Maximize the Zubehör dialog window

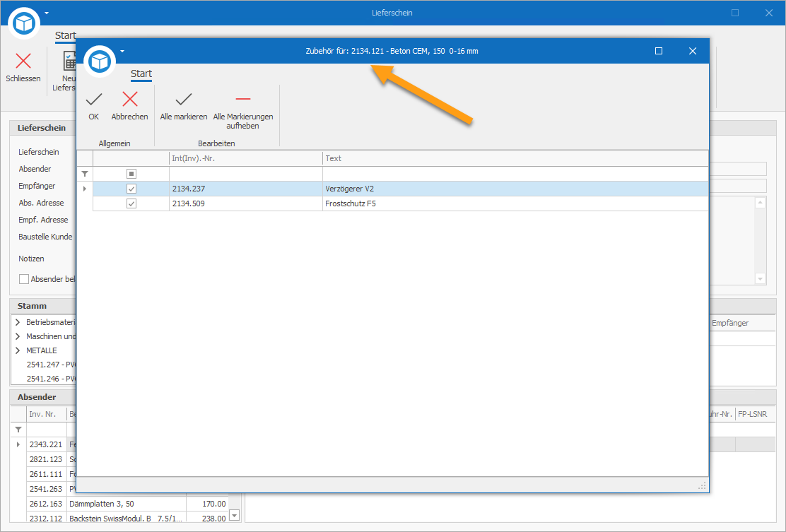click(659, 51)
